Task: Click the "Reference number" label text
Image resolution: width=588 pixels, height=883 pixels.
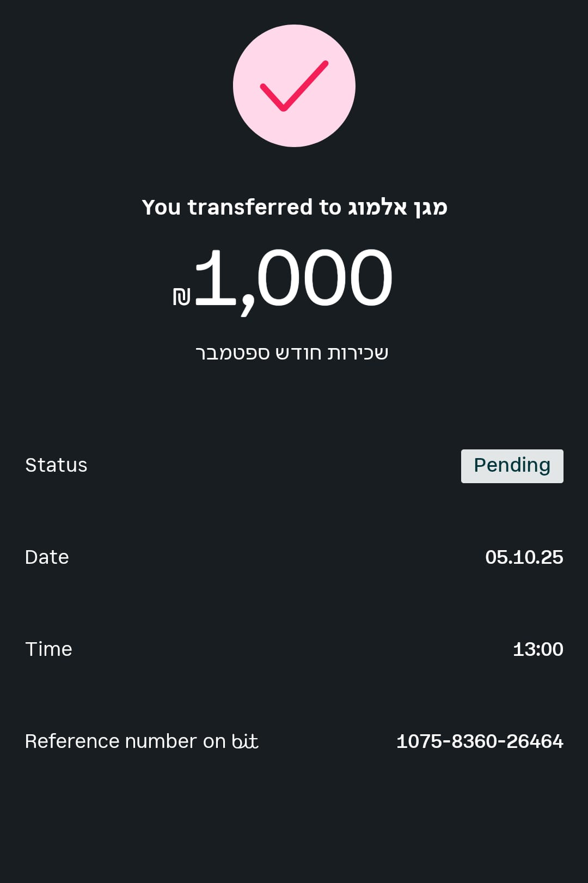Action: coord(111,741)
